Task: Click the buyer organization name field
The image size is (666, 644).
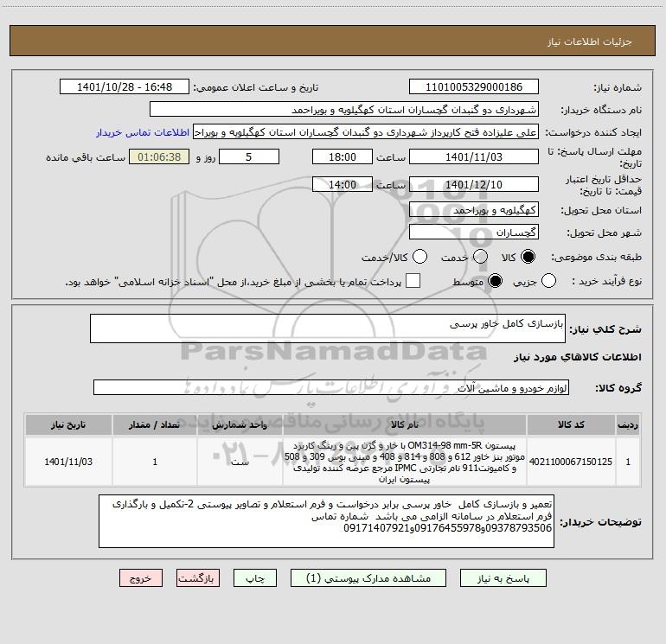Action: (x=344, y=110)
